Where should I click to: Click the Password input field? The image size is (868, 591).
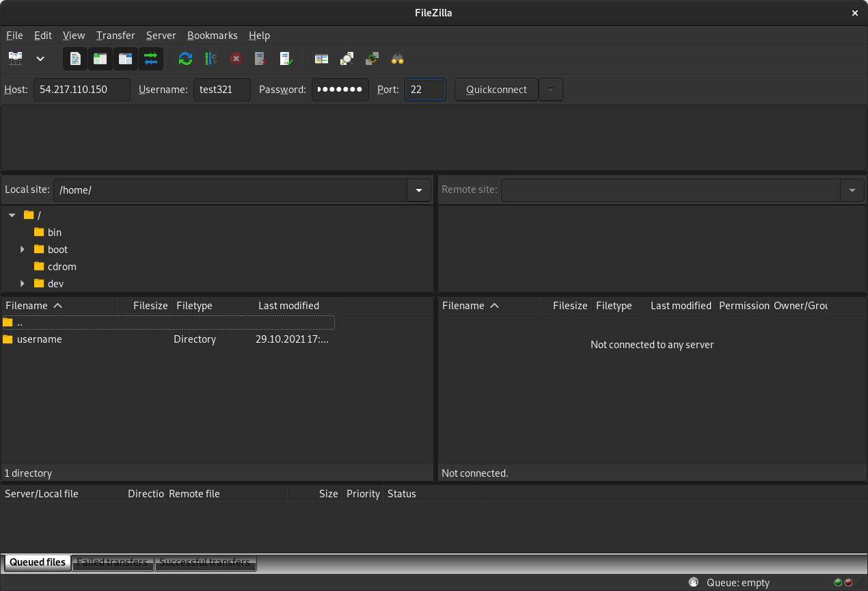tap(340, 90)
